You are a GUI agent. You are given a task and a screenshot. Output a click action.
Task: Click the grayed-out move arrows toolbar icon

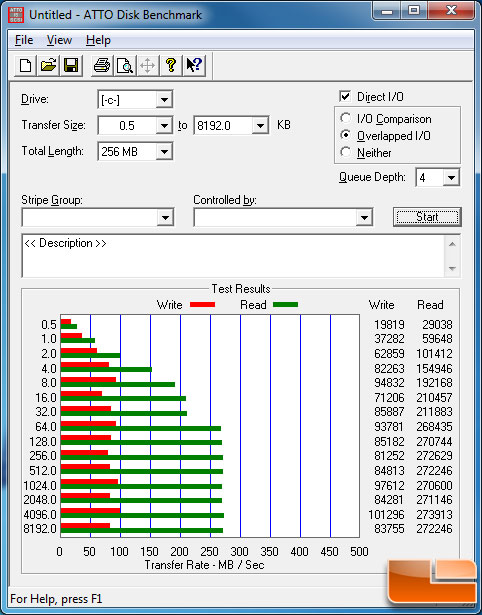147,65
